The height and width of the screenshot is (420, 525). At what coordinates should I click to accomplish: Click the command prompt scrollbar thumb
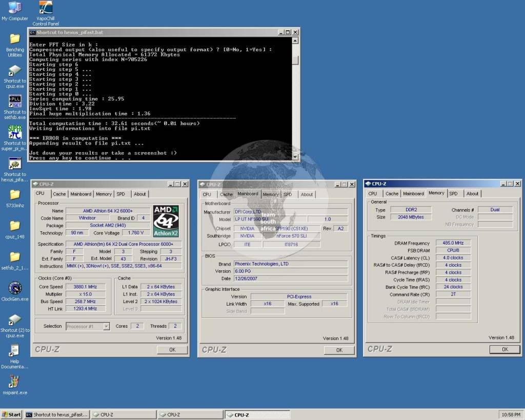(295, 61)
